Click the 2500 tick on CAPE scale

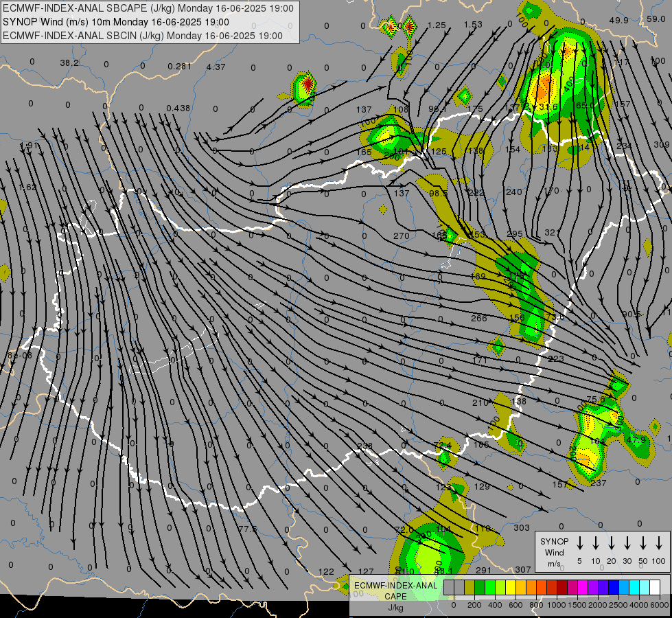pyautogui.click(x=618, y=605)
